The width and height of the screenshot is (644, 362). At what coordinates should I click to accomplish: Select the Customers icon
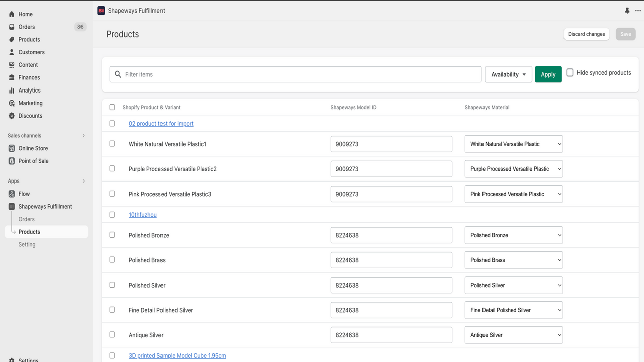[x=11, y=52]
